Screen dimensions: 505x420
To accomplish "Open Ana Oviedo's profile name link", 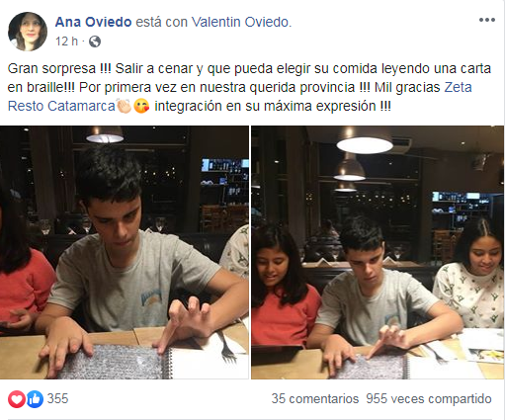I will [94, 22].
